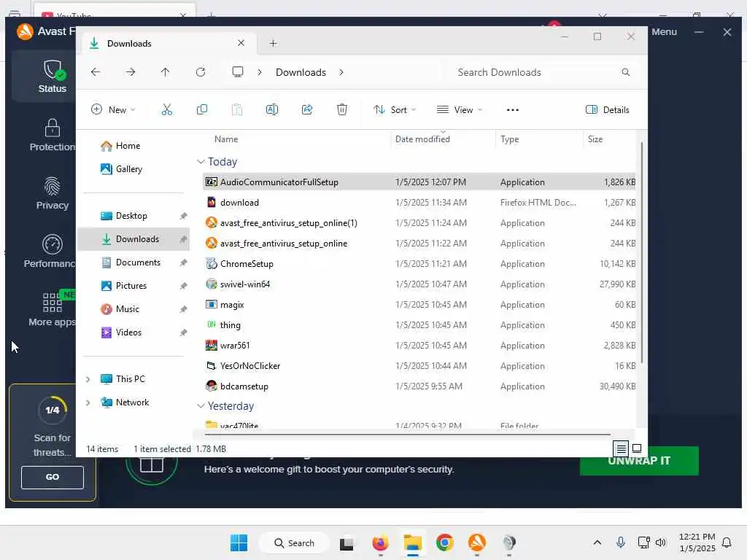Switch to details list view icon in status bar

[x=621, y=448]
